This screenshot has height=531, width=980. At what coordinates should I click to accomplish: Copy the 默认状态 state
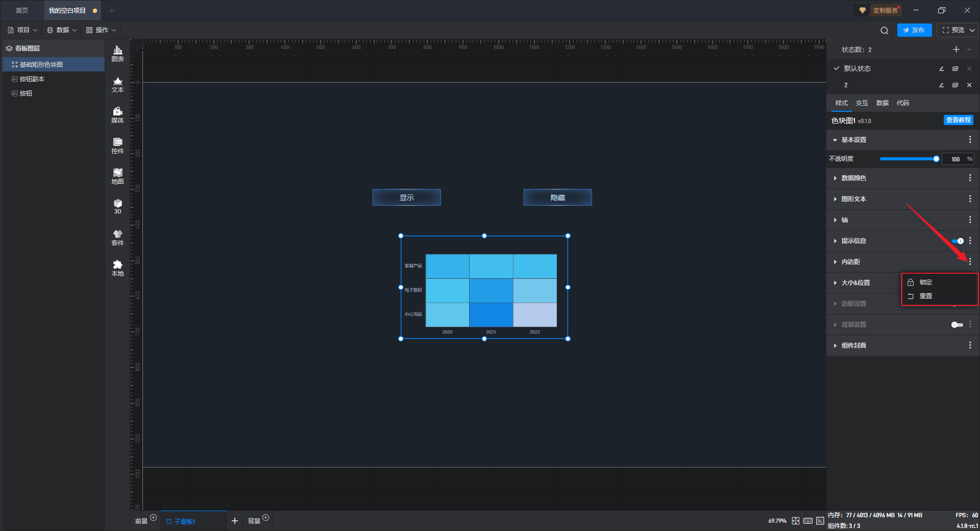tap(955, 68)
